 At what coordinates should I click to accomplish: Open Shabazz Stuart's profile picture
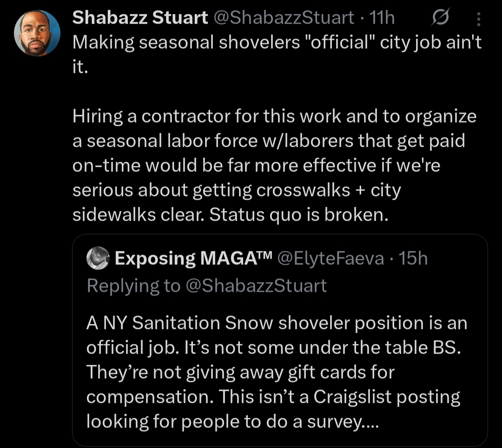(x=37, y=33)
